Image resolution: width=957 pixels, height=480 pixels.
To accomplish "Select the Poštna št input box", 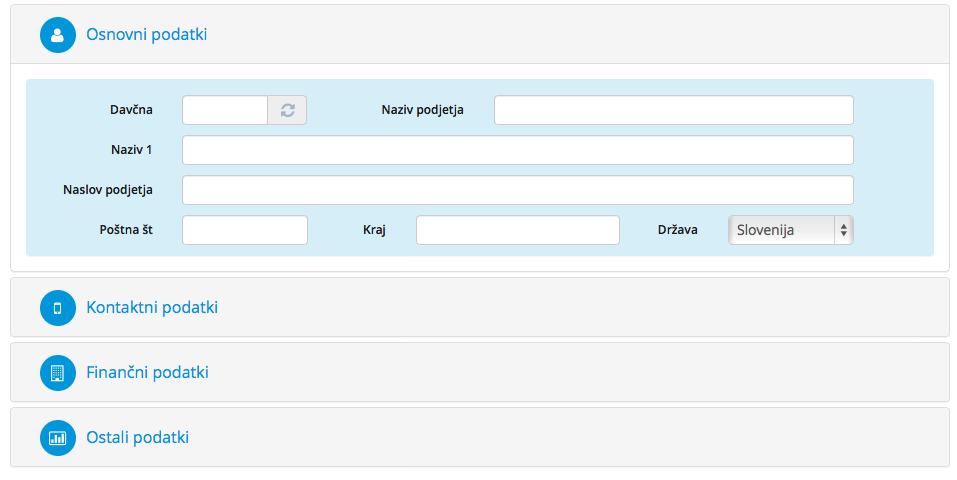I will [x=245, y=230].
